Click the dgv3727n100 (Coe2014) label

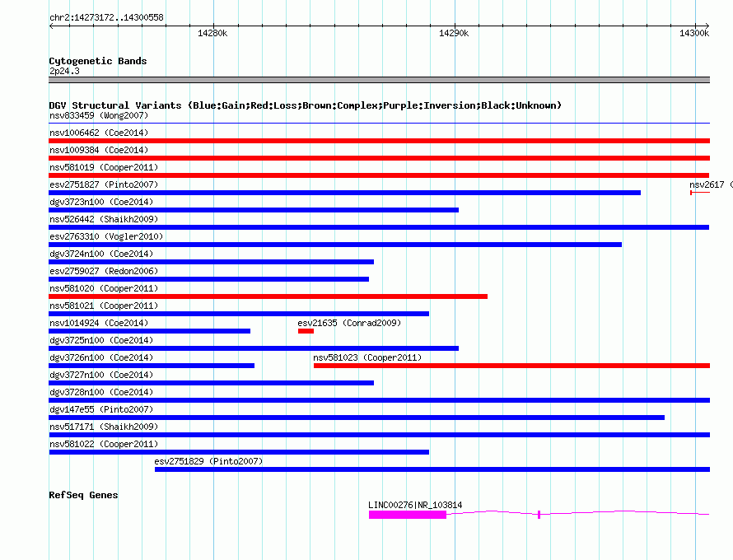tap(101, 375)
